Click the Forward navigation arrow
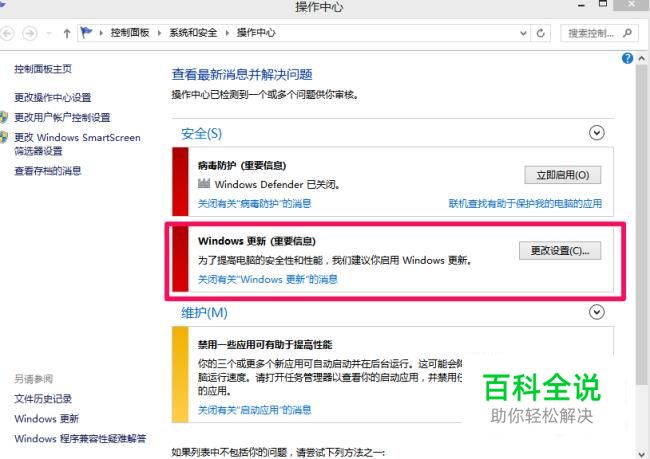 tap(29, 33)
